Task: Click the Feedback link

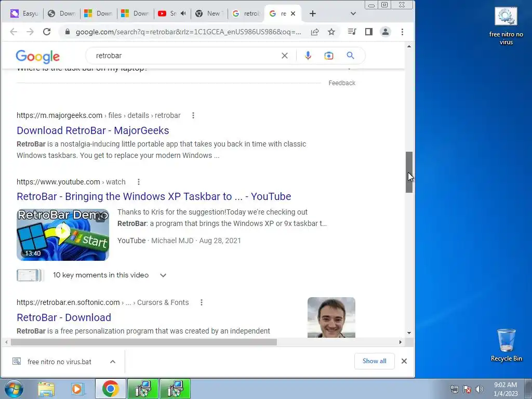Action: click(342, 83)
